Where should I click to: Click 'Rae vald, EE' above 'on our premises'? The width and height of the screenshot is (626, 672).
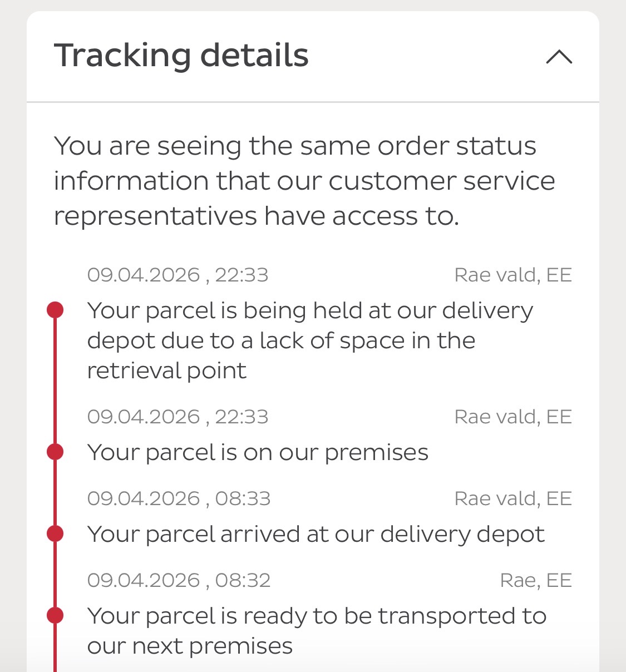click(512, 417)
